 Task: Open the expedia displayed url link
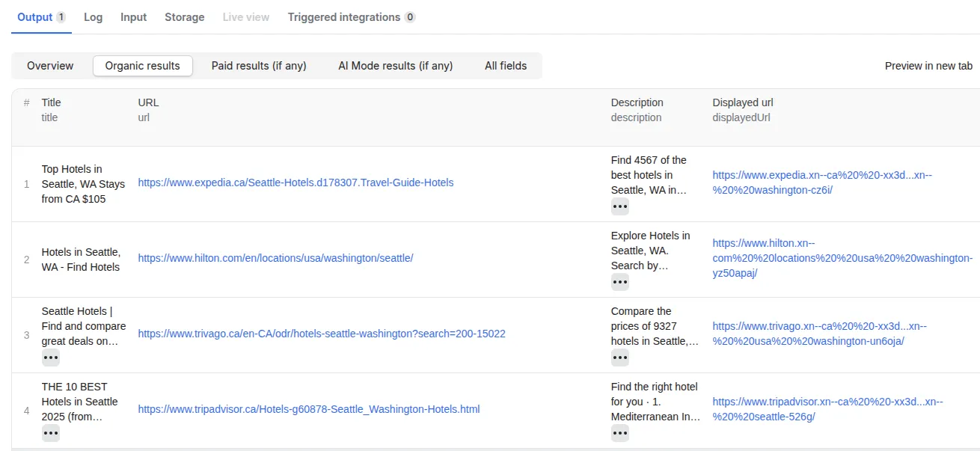click(x=822, y=182)
